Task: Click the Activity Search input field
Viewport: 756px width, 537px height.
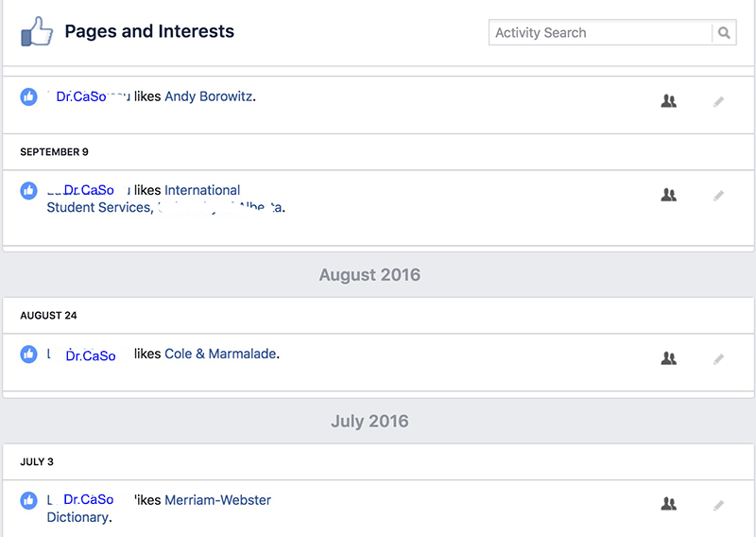Action: (600, 33)
